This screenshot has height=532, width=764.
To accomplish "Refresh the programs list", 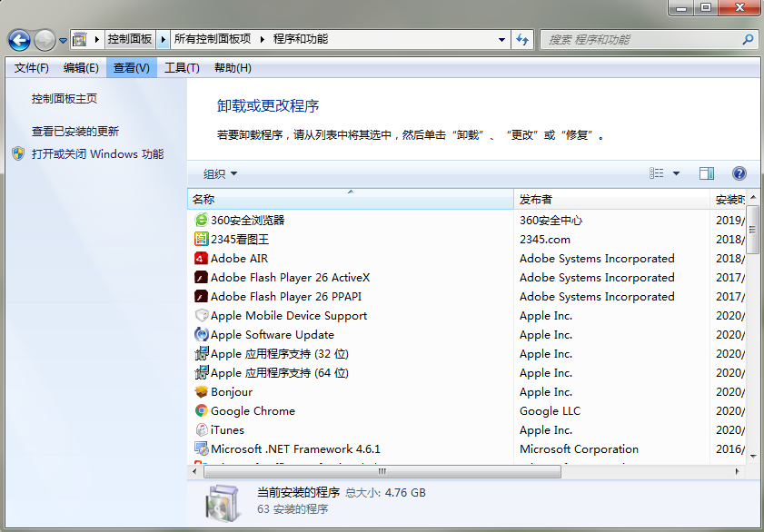I will 522,39.
